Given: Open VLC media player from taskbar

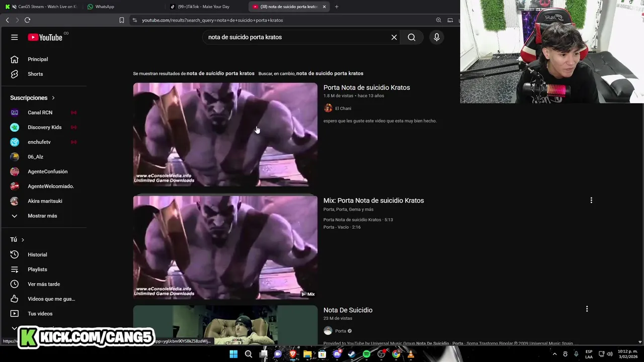Looking at the screenshot, I should point(411,354).
